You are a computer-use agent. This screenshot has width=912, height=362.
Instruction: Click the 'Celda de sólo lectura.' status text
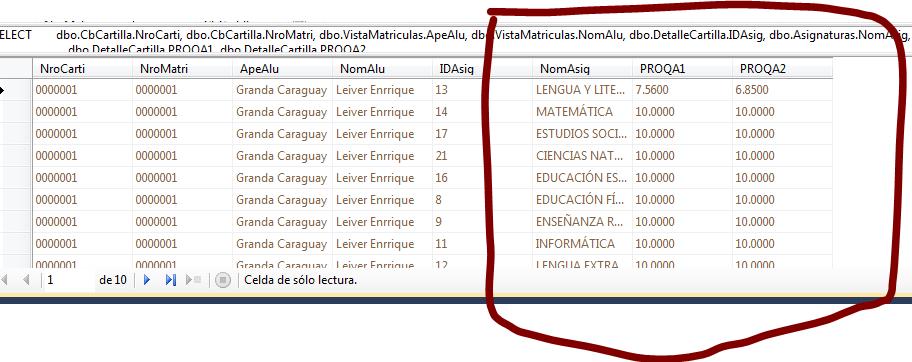301,280
